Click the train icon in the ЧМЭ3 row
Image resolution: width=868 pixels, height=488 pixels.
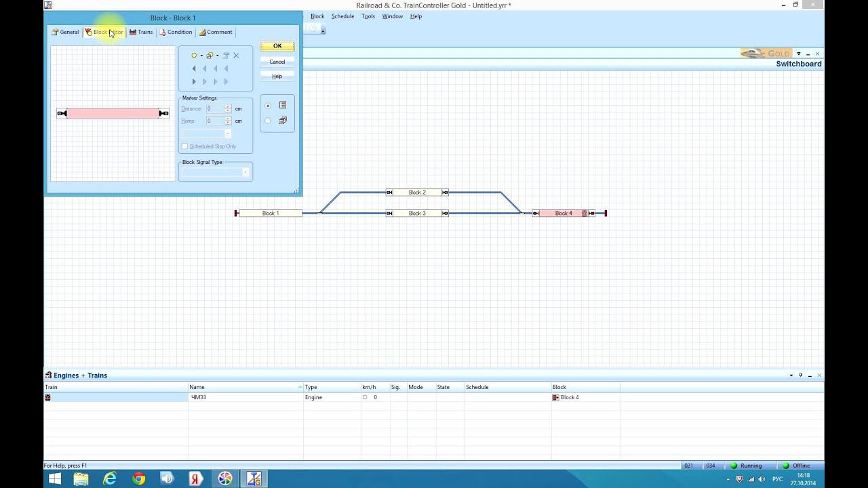[x=47, y=397]
